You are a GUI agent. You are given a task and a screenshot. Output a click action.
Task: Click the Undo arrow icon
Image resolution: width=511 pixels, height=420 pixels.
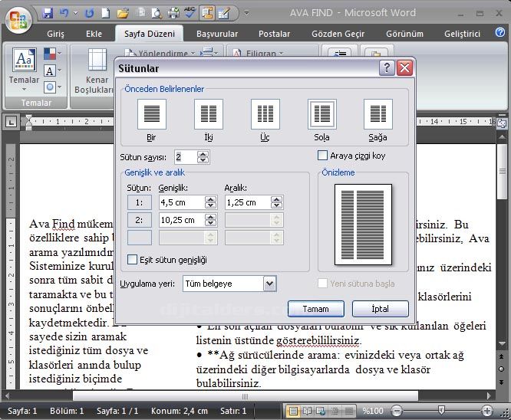click(x=64, y=13)
